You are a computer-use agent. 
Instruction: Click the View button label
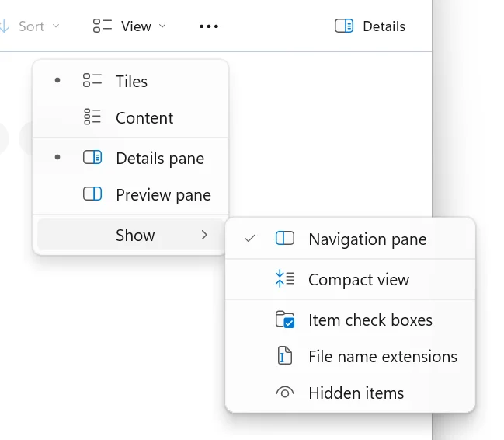pos(136,26)
